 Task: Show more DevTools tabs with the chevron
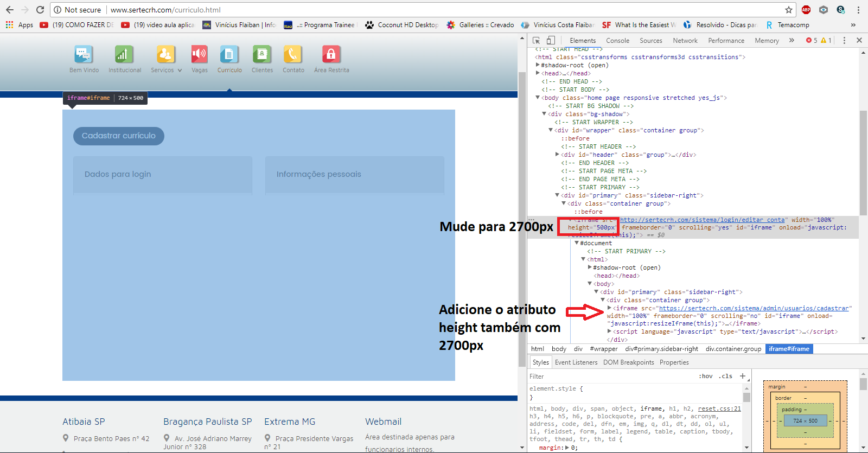(x=792, y=40)
